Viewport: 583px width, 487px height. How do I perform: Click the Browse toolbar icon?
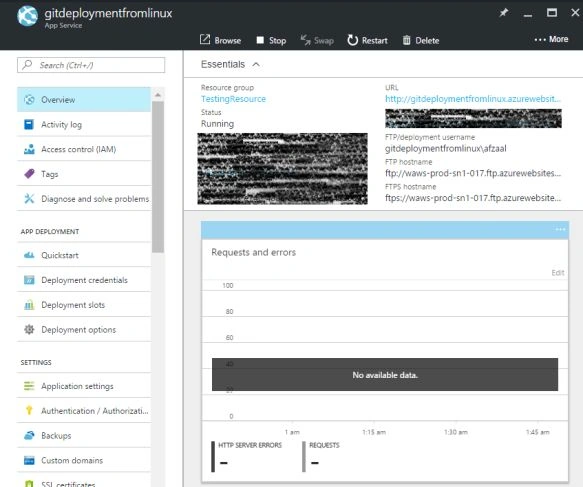pos(205,39)
